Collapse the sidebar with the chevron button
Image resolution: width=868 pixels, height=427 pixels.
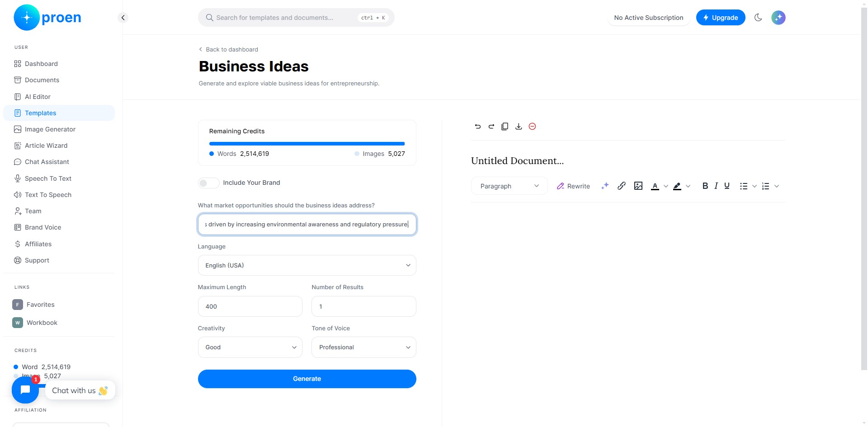123,18
